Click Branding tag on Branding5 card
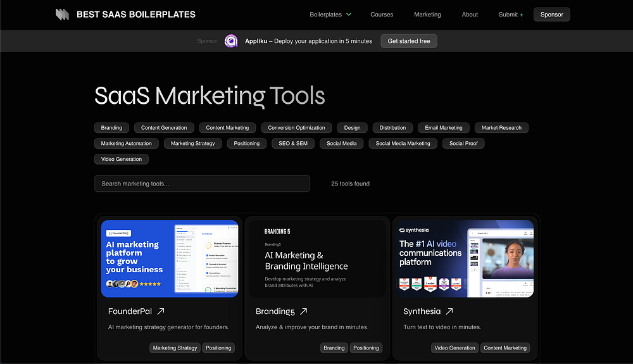Viewport: 633px width, 364px height. (334, 348)
